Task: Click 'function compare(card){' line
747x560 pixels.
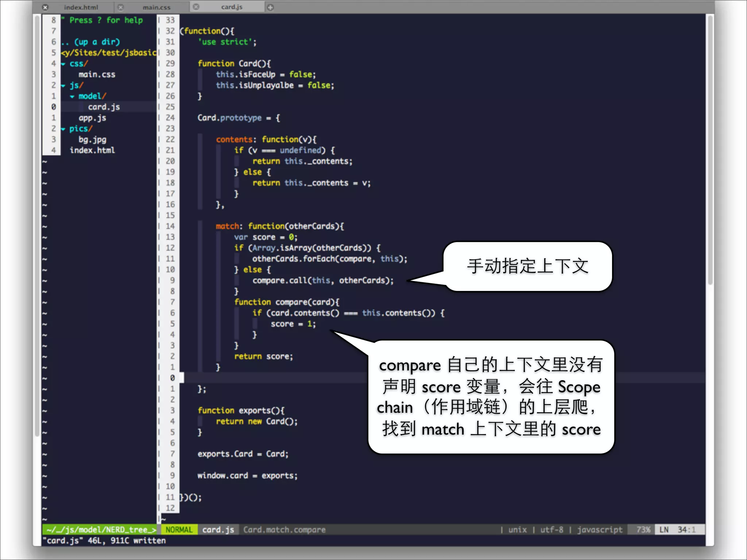Action: pos(287,302)
